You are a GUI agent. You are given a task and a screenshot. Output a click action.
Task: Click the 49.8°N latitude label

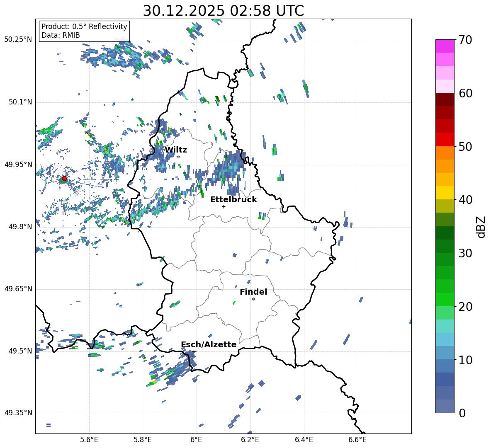[20, 227]
